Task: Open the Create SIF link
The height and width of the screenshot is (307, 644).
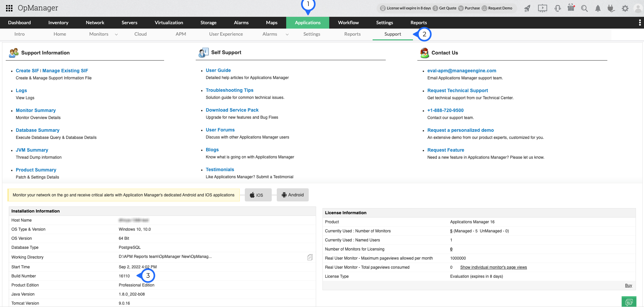Action: [27, 71]
